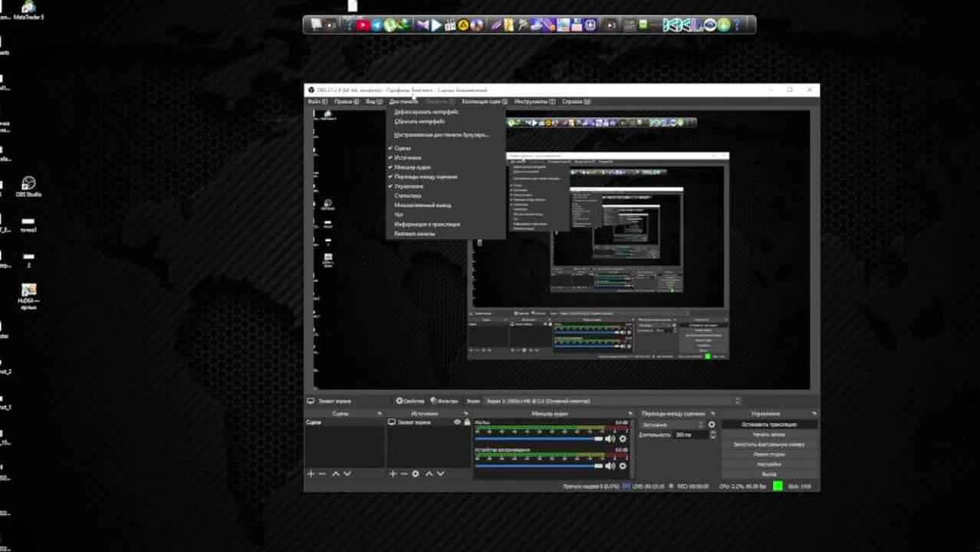Open the Вид menu
The image size is (980, 552).
click(373, 101)
